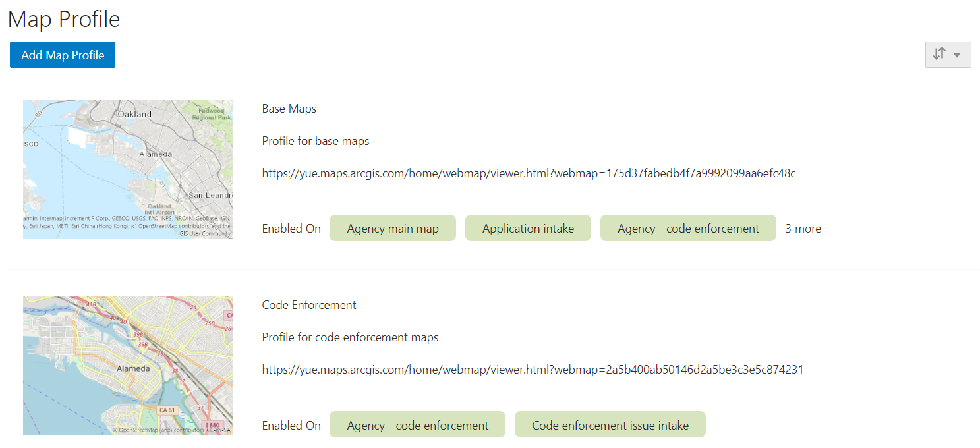Select the Agency main map chip
Image resolution: width=980 pixels, height=448 pixels.
[392, 227]
